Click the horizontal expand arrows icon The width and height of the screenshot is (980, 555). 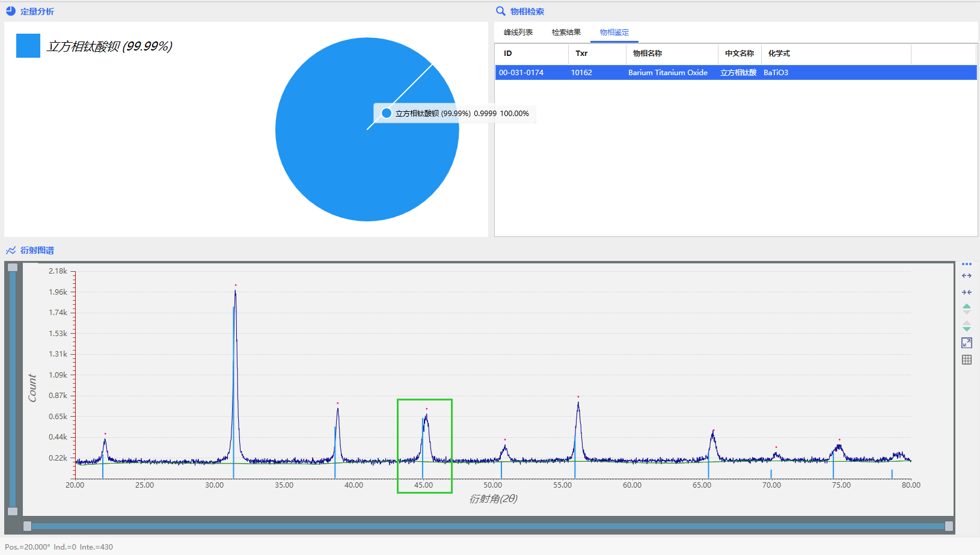click(x=966, y=276)
